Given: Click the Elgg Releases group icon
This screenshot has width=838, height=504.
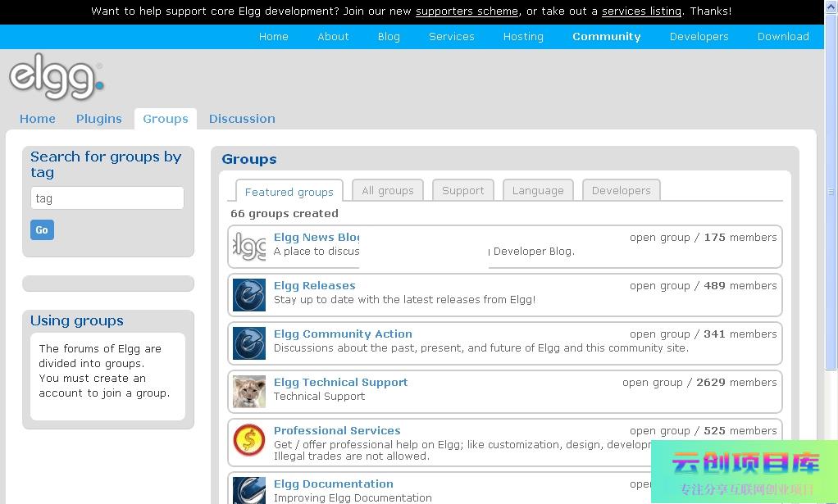Looking at the screenshot, I should (249, 295).
